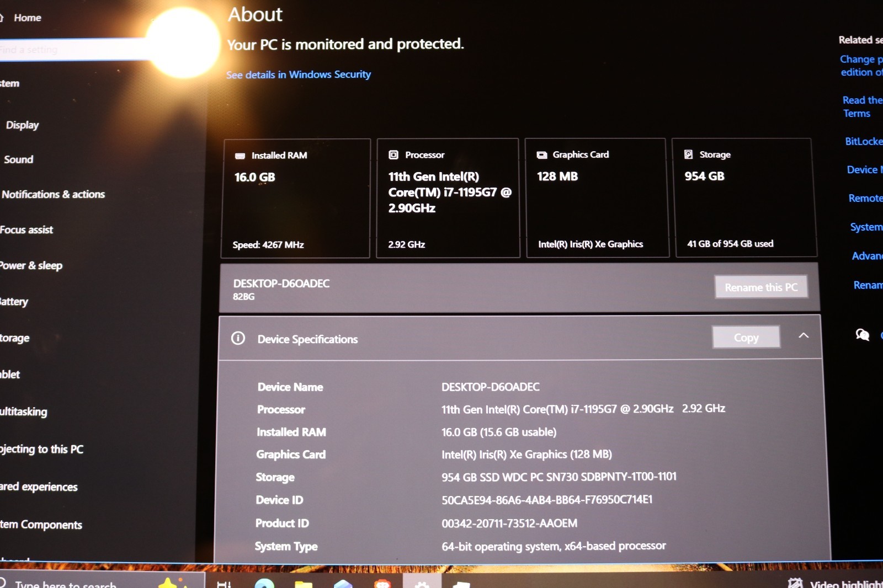
Task: Select the Installed RAM 16.0 GB card
Action: [x=296, y=199]
